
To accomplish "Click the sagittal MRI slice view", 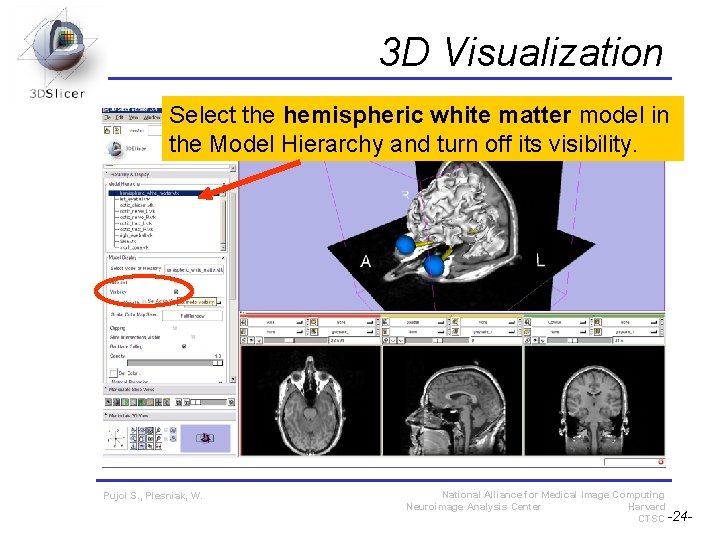I will (x=452, y=400).
